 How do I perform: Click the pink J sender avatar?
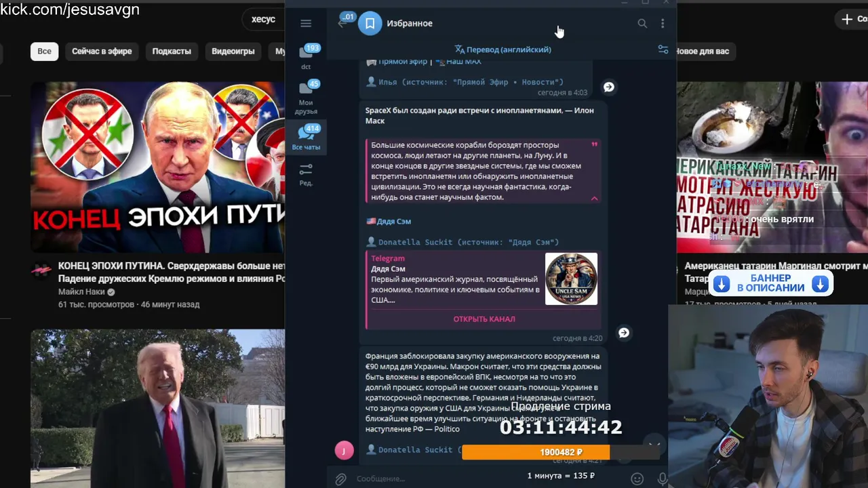tap(344, 450)
